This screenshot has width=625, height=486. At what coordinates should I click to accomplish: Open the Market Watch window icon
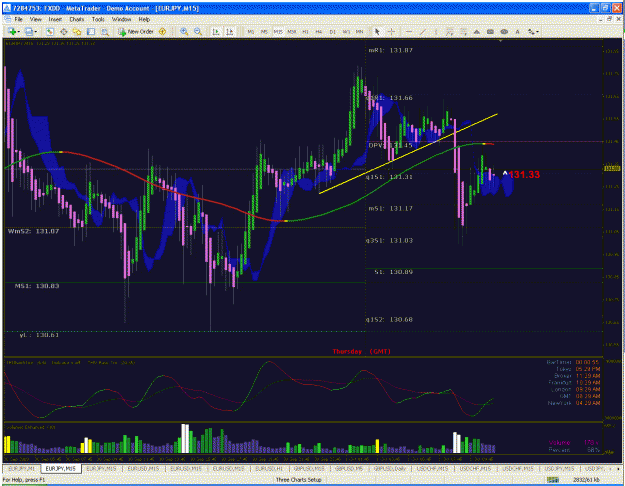[50, 31]
